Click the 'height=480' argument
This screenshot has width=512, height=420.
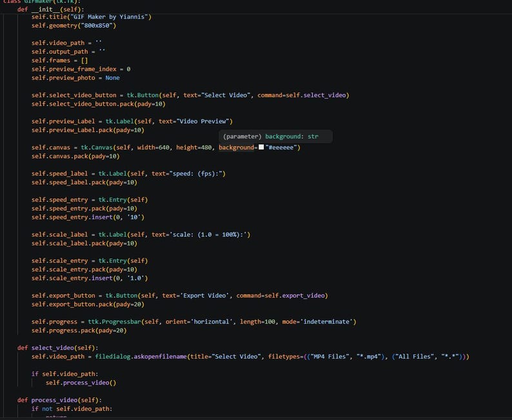194,148
